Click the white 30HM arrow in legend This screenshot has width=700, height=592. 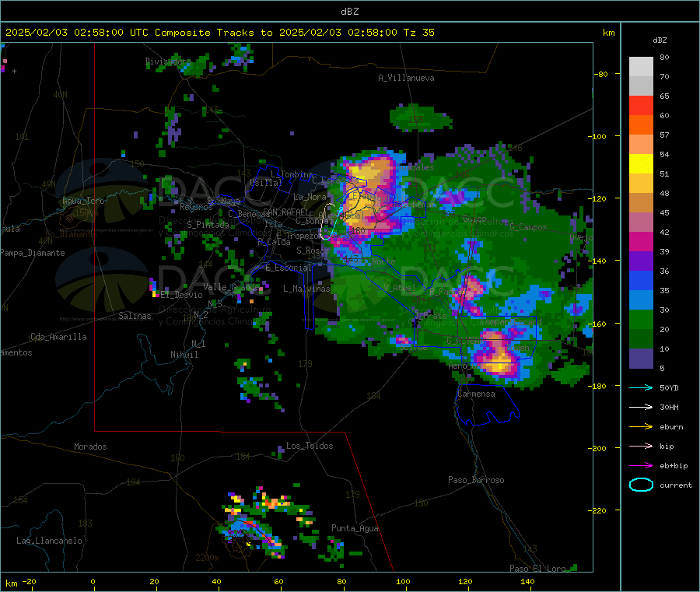[x=641, y=407]
